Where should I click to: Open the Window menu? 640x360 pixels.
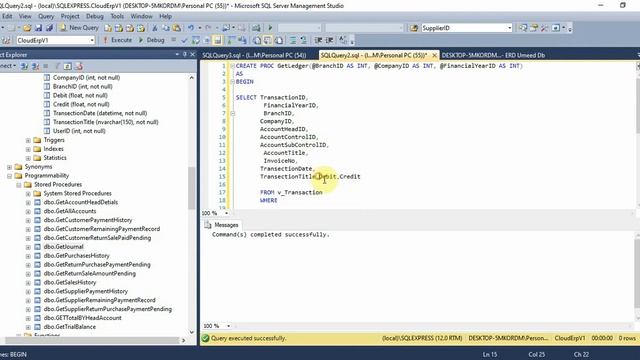141,16
